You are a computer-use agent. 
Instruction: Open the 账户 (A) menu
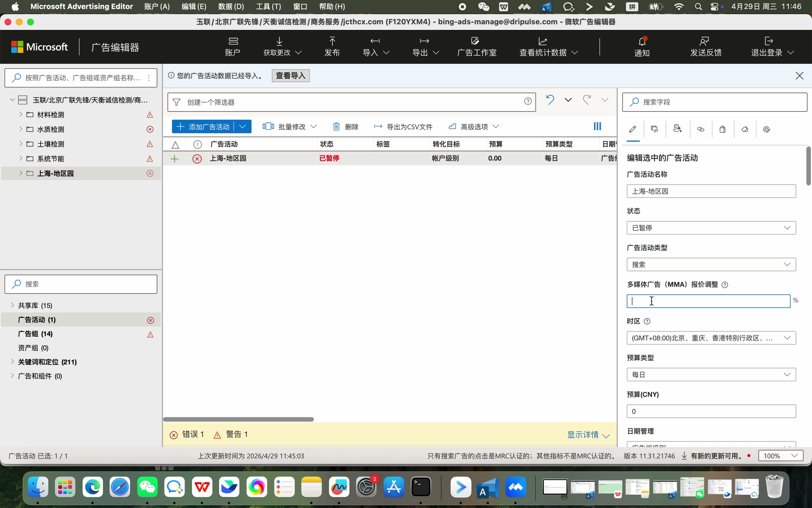point(157,6)
